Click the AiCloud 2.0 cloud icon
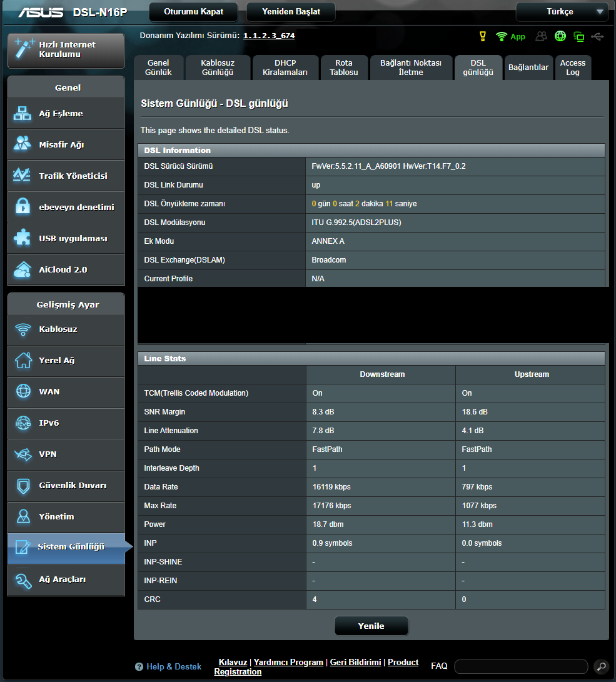The image size is (616, 682). tap(23, 269)
